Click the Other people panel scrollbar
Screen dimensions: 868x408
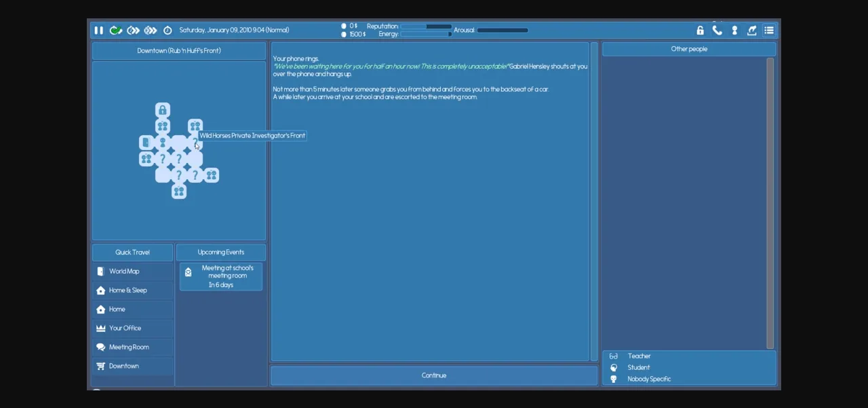[x=770, y=204]
